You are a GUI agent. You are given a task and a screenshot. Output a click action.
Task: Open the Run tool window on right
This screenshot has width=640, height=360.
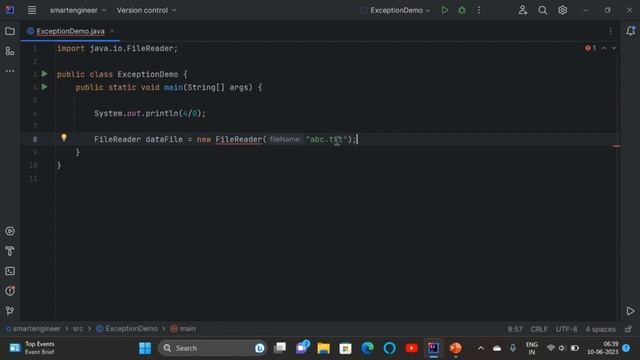[630, 311]
